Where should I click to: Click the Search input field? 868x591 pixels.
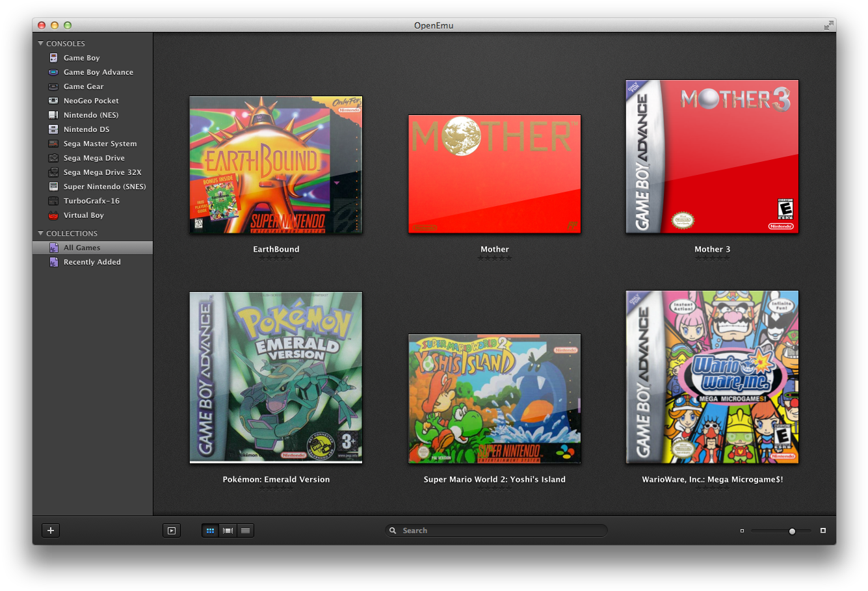496,531
